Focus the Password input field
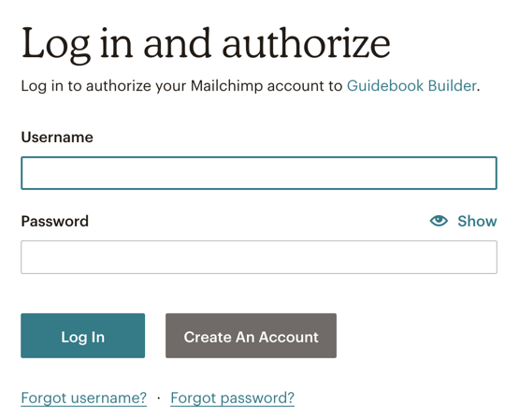Image resolution: width=519 pixels, height=420 pixels. pyautogui.click(x=259, y=257)
